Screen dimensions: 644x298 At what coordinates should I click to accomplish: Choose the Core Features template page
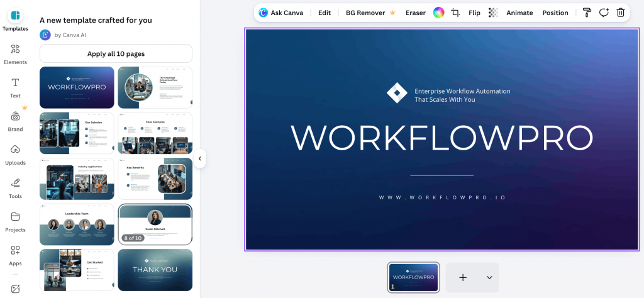tap(155, 133)
